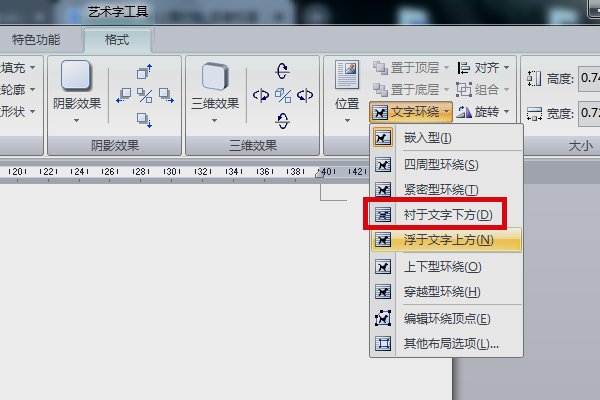Select 浮于文字上方 menu entry

point(446,240)
